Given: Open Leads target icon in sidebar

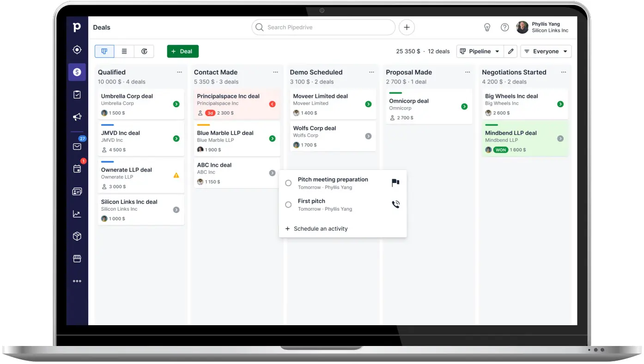Looking at the screenshot, I should click(77, 50).
